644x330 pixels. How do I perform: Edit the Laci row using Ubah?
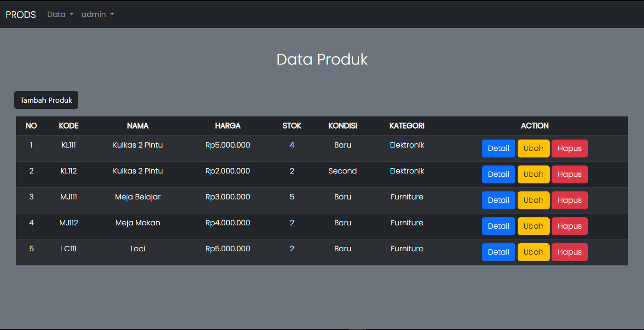pyautogui.click(x=533, y=252)
